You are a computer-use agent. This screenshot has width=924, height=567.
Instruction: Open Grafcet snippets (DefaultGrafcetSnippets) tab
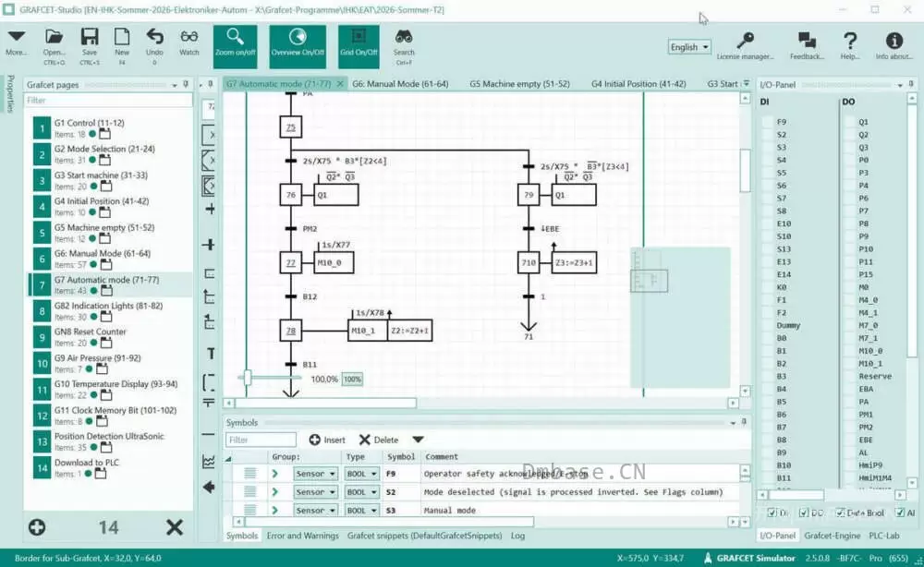(424, 536)
